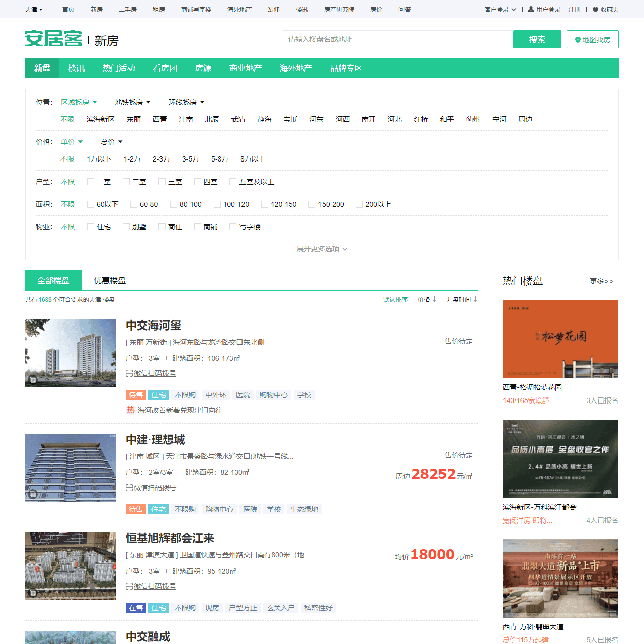Open the 松萝花园 orange ad image

tap(560, 339)
